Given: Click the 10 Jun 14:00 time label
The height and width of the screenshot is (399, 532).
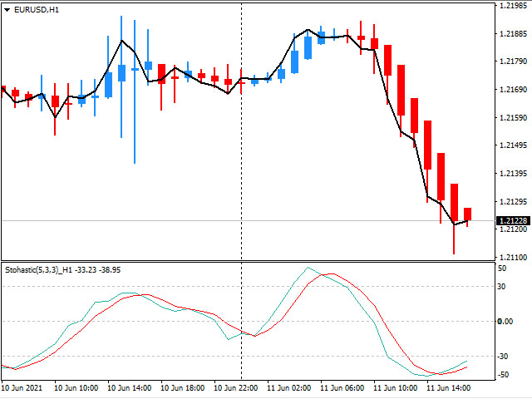Looking at the screenshot, I should (130, 388).
